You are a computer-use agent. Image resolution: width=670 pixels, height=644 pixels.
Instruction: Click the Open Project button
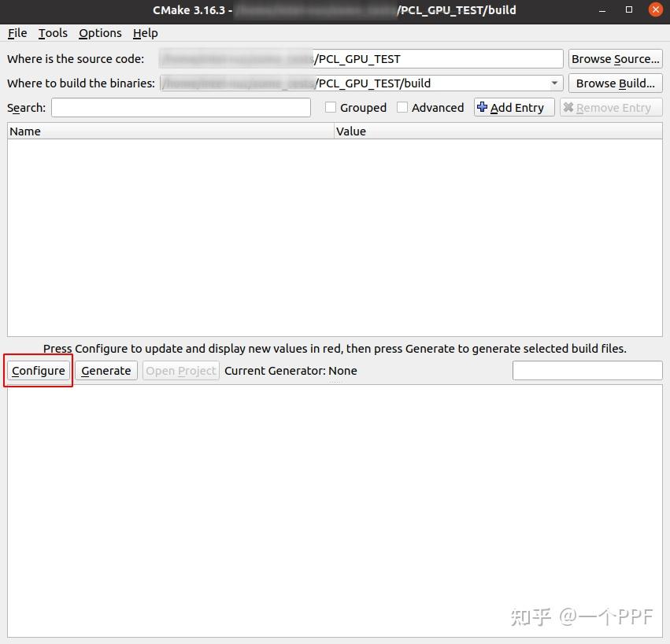[x=180, y=370]
